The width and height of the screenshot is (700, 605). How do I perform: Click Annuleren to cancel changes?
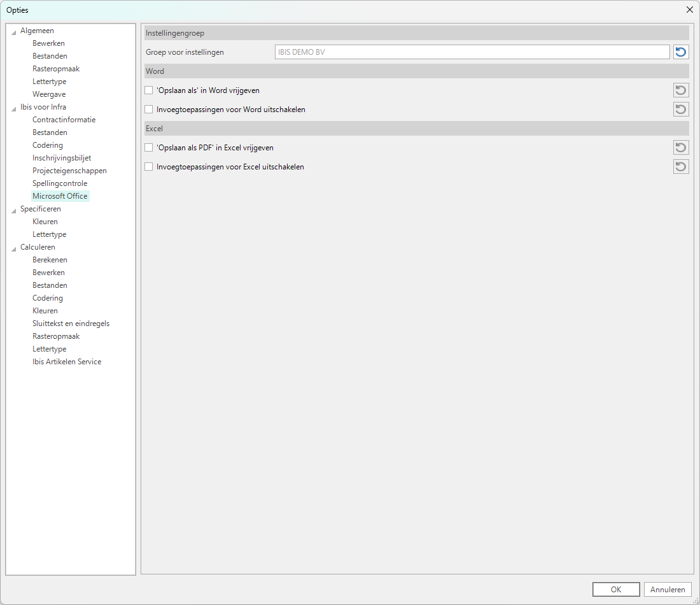pos(668,590)
